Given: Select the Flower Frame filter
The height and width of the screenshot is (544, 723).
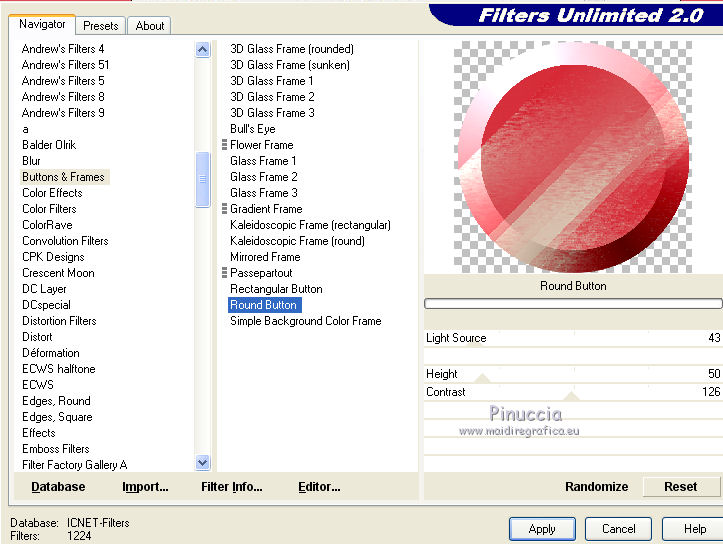Looking at the screenshot, I should 261,145.
